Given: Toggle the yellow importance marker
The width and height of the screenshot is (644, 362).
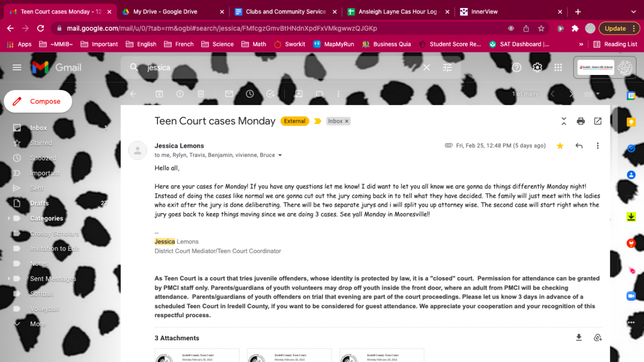Looking at the screenshot, I should point(317,121).
